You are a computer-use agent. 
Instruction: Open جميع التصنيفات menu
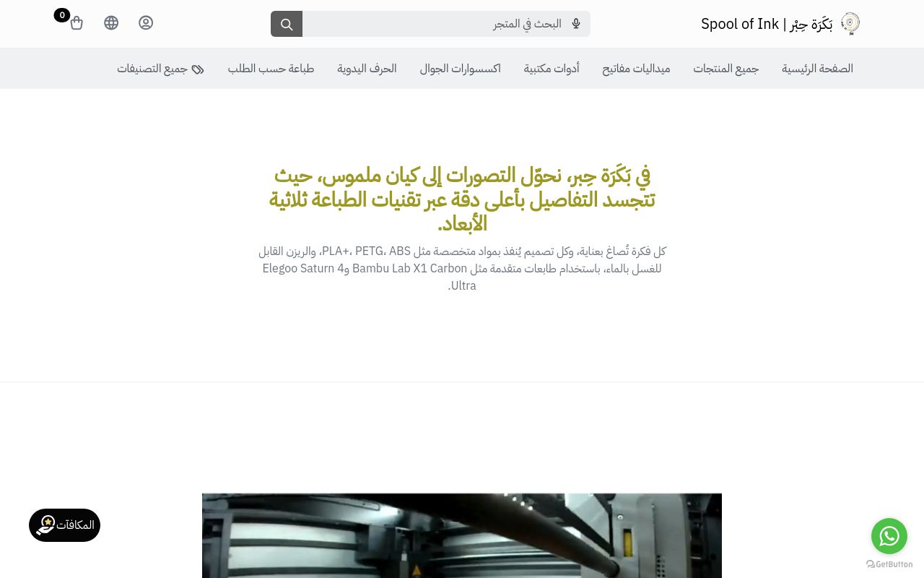(x=160, y=69)
